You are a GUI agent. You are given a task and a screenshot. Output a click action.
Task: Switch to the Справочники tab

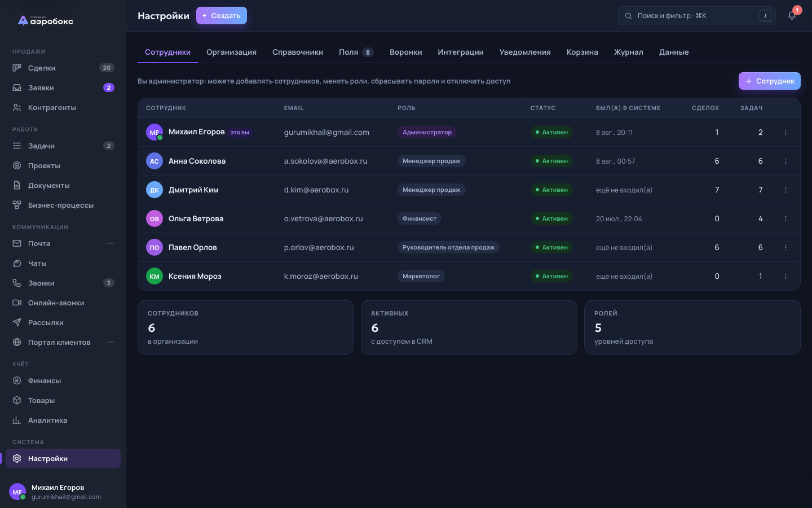pos(298,52)
